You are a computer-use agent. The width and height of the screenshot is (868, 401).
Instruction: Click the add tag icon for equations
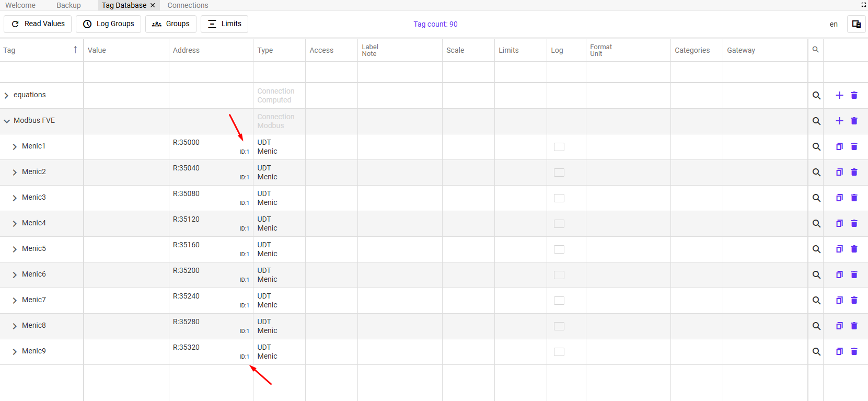click(x=839, y=95)
